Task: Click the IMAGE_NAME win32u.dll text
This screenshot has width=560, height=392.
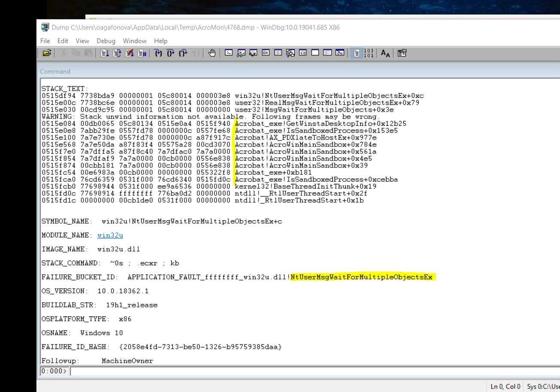Action: click(x=119, y=249)
